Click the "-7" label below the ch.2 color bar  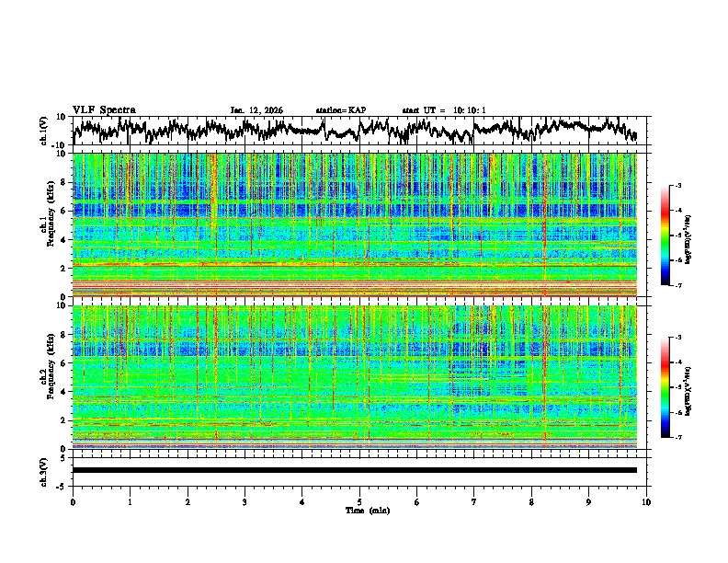(677, 437)
